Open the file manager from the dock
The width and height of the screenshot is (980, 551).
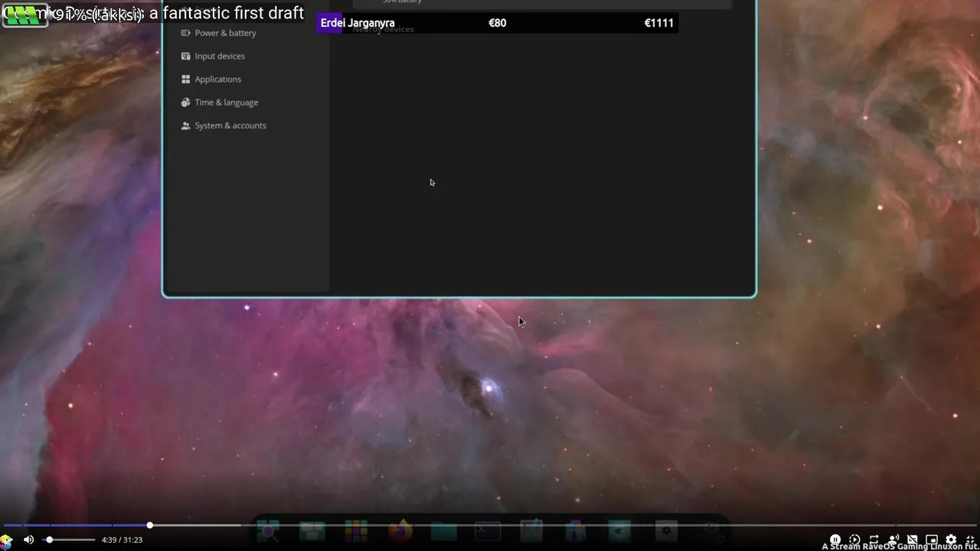(x=443, y=530)
